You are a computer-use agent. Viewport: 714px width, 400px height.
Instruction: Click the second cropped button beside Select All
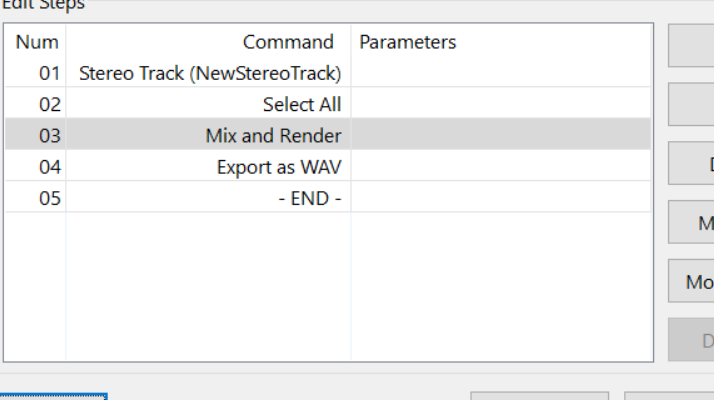click(x=691, y=104)
